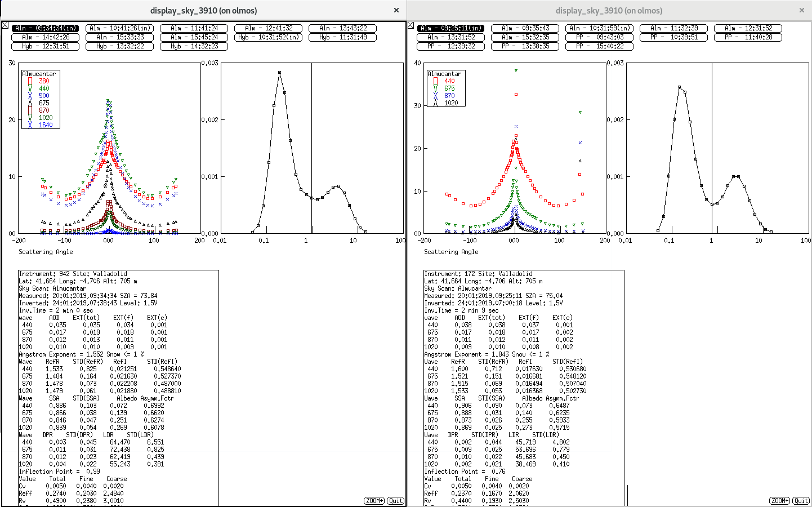Image resolution: width=812 pixels, height=507 pixels.
Task: Click the 1640 legend entry in Almucantar legend
Action: (x=46, y=125)
